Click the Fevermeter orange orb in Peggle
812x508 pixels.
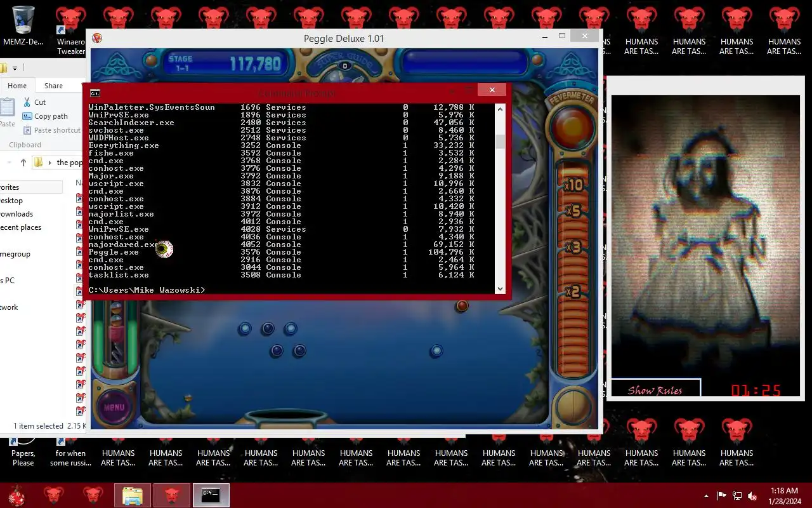571,129
